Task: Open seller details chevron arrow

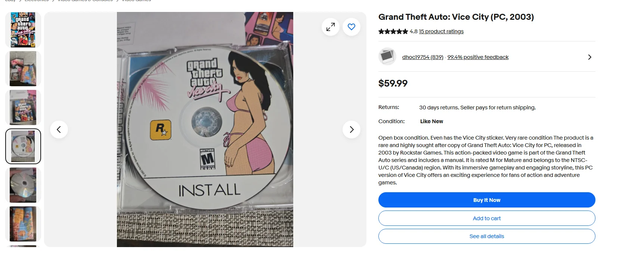Action: click(589, 57)
